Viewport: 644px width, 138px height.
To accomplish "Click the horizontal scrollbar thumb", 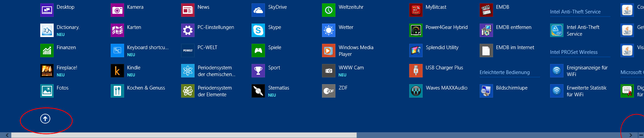I will click(x=184, y=135).
